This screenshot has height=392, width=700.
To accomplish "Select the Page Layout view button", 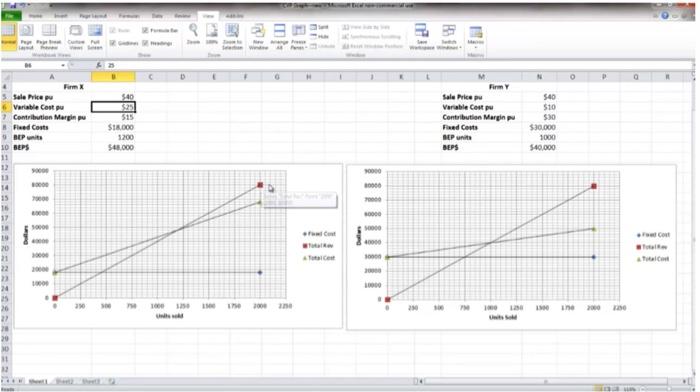I will coord(26,36).
